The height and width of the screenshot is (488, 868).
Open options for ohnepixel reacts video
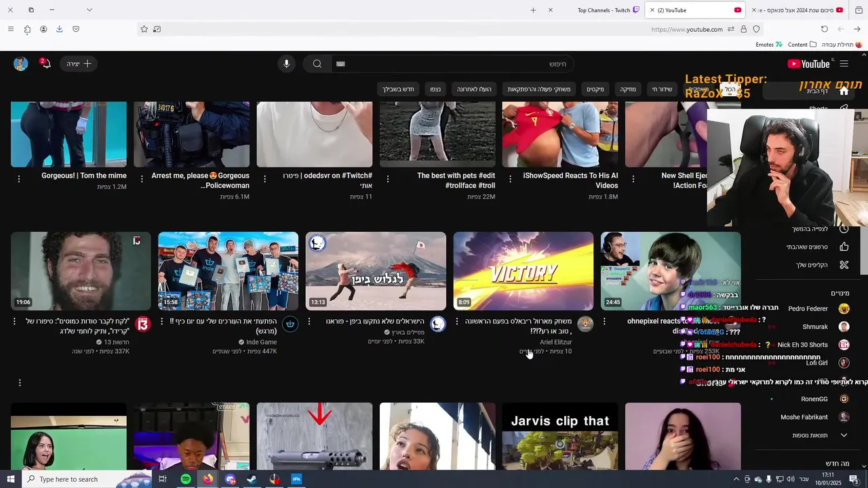point(604,321)
